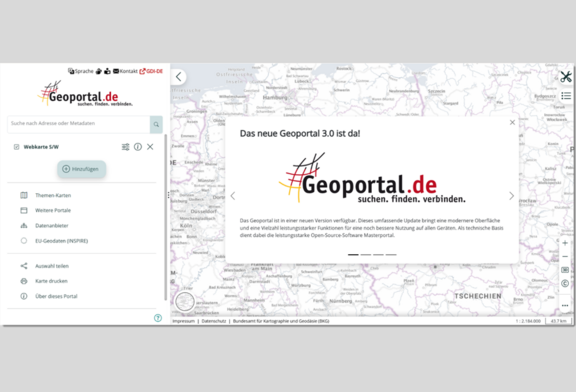Click the 43.7 km scale bar
This screenshot has width=576, height=392.
click(559, 321)
